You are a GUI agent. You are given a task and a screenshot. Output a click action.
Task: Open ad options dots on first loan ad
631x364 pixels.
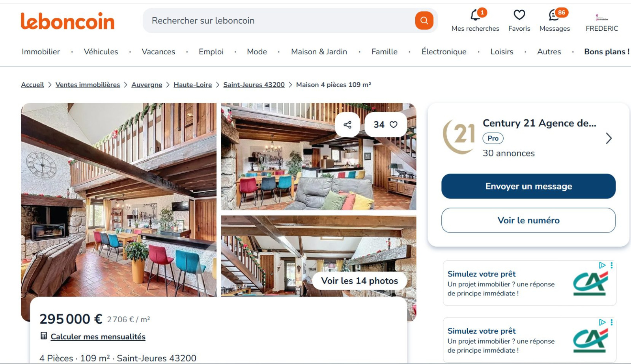tap(612, 266)
